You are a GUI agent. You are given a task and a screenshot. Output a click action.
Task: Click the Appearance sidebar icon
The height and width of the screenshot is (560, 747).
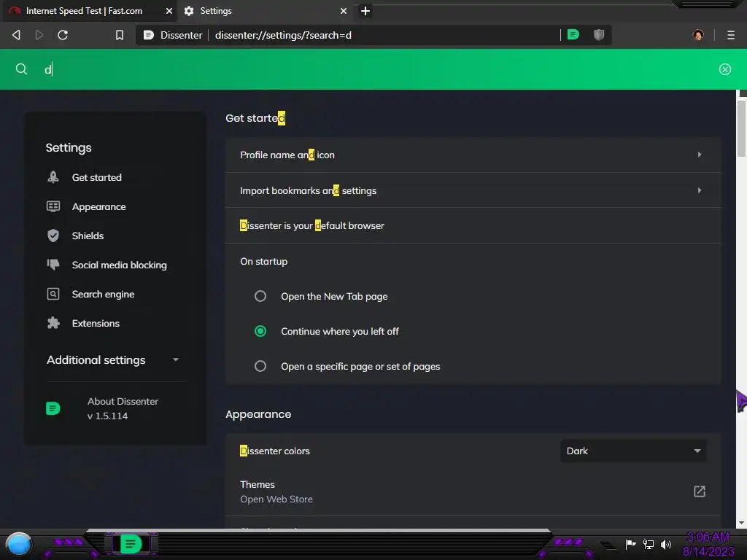pos(53,206)
